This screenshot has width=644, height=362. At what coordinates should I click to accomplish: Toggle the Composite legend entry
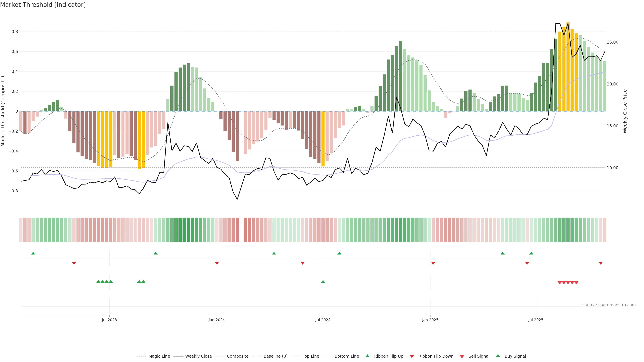(237, 356)
